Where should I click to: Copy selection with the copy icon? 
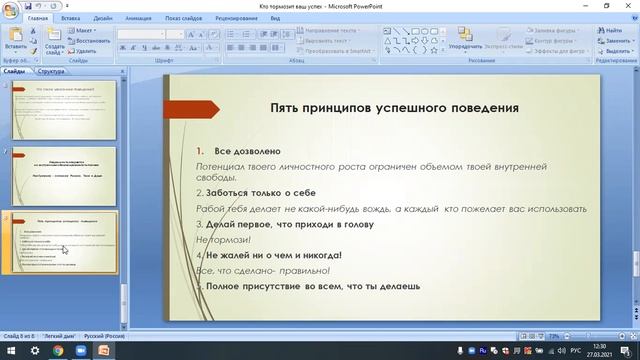(x=33, y=41)
